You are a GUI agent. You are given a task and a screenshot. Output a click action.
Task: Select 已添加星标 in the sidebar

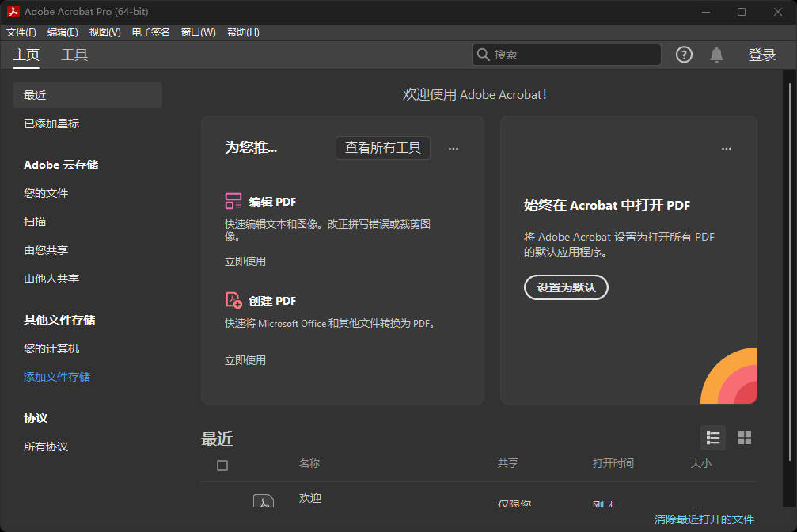(x=51, y=123)
